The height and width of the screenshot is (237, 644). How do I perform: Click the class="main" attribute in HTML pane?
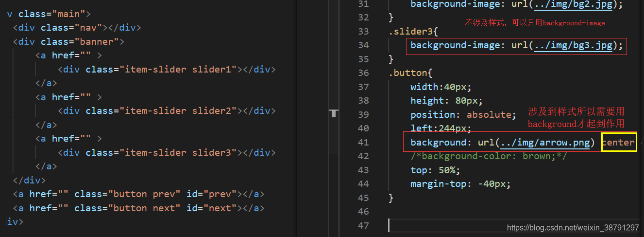click(x=51, y=14)
